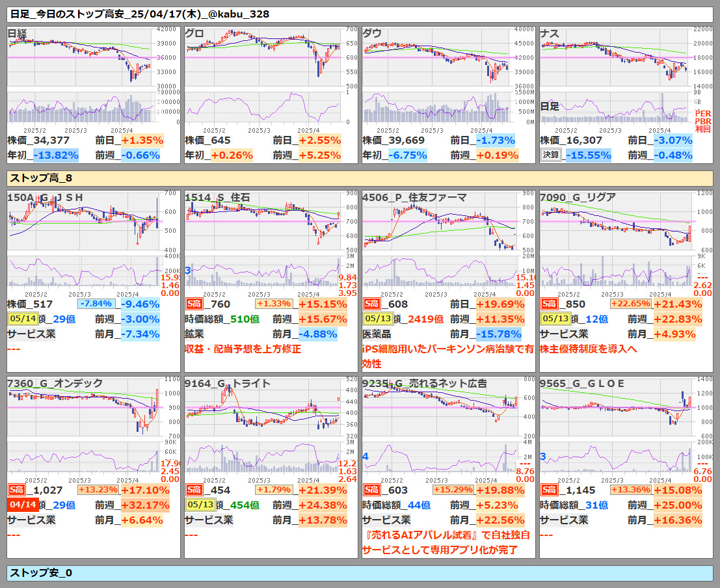Click the 売れるネット広告 news 売れるAIアパレル試着
720x588 pixels.
tap(446, 542)
